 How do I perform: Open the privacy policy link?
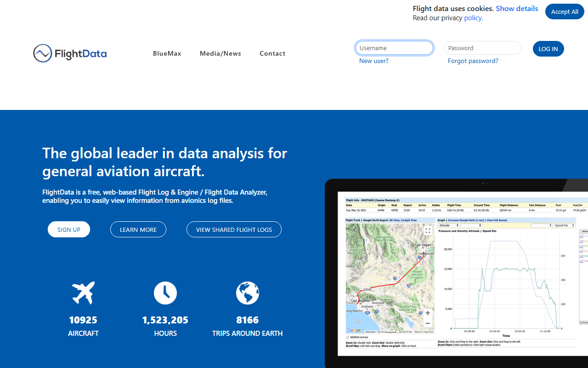(x=474, y=18)
